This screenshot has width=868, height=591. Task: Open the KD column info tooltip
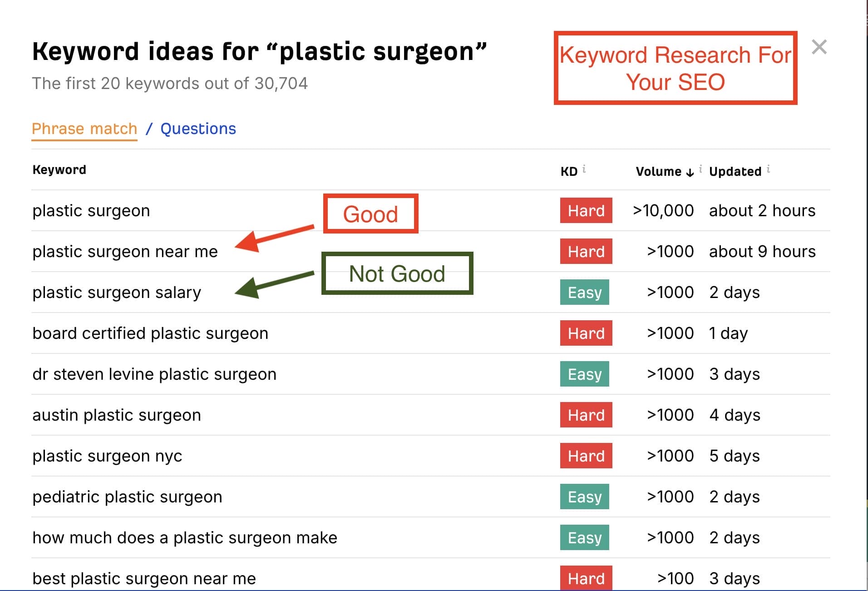point(584,168)
